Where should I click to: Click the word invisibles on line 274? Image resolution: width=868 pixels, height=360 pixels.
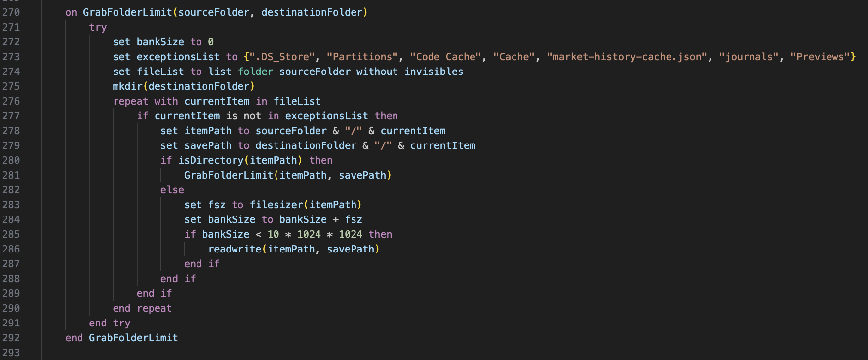434,72
